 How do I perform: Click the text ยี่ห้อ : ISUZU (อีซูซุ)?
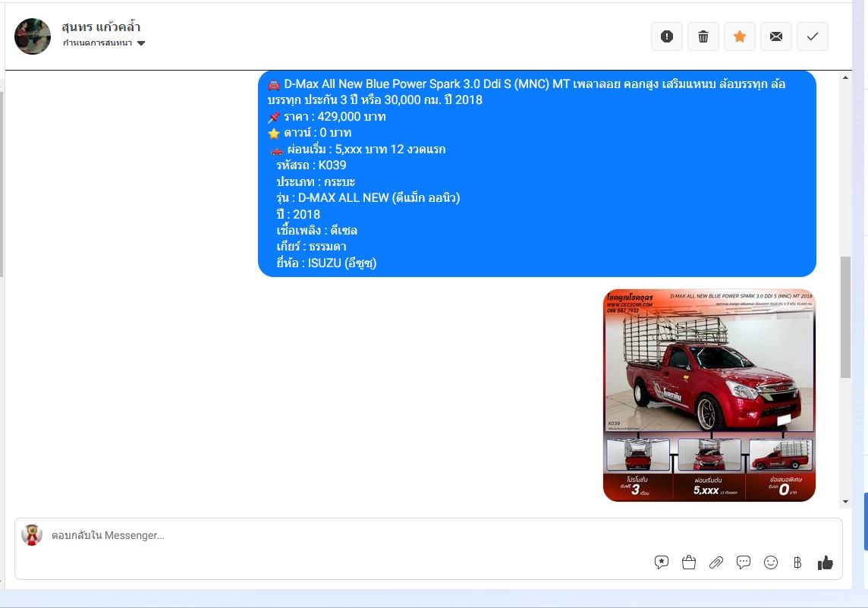(x=326, y=263)
